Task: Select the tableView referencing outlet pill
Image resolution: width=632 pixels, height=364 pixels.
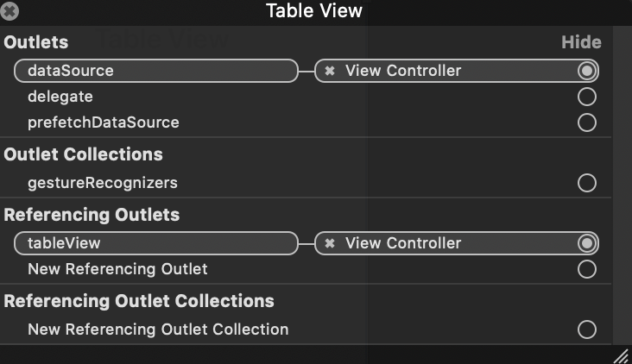Action: 156,243
